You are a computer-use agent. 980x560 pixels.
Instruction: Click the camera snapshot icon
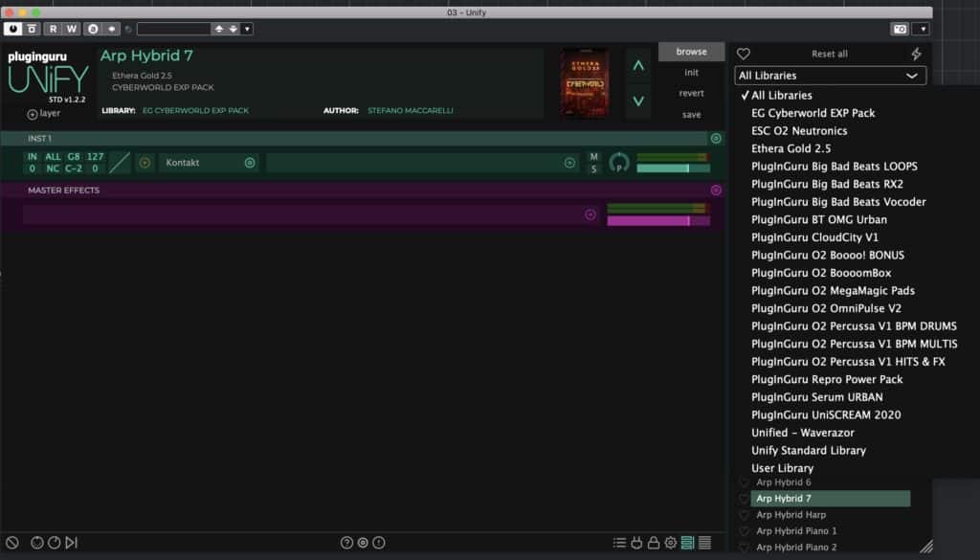pyautogui.click(x=900, y=29)
